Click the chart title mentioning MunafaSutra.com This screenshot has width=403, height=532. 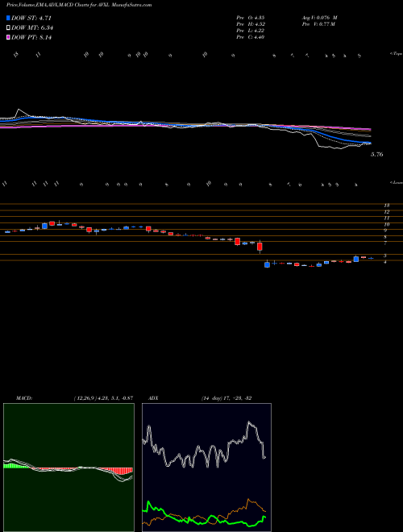(79, 5)
